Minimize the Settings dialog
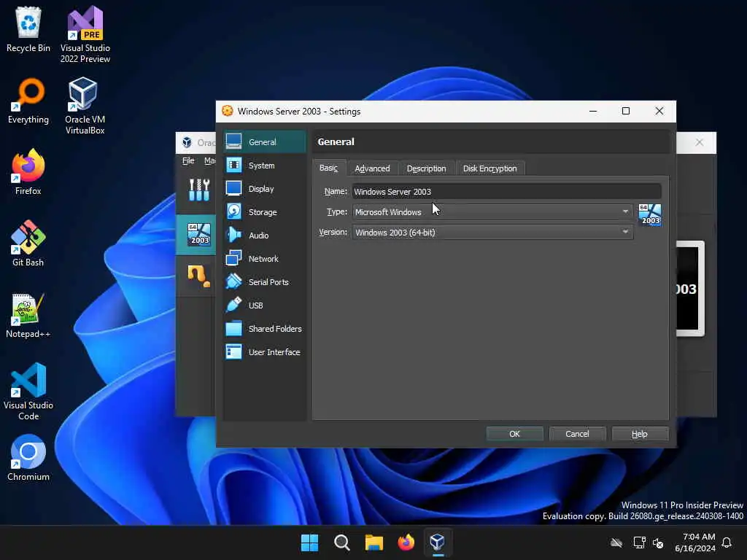Viewport: 747px width, 560px height. pyautogui.click(x=592, y=111)
